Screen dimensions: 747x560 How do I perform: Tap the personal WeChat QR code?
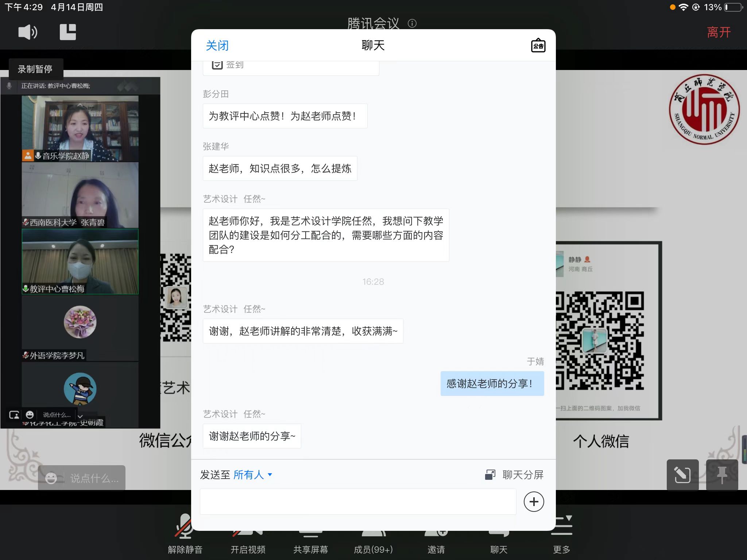tap(601, 341)
